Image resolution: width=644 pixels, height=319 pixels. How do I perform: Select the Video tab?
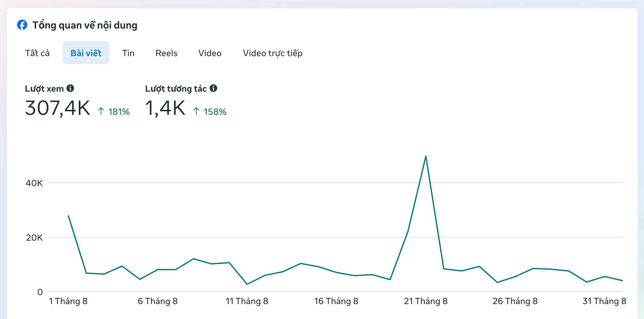(210, 53)
